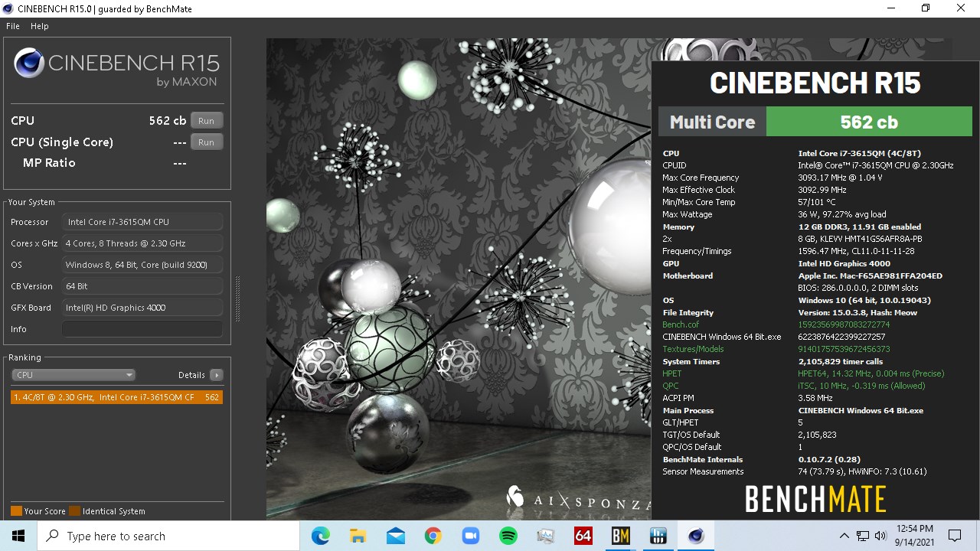Open File Explorer from the taskbar
Screen dimensions: 980x551
tap(358, 536)
